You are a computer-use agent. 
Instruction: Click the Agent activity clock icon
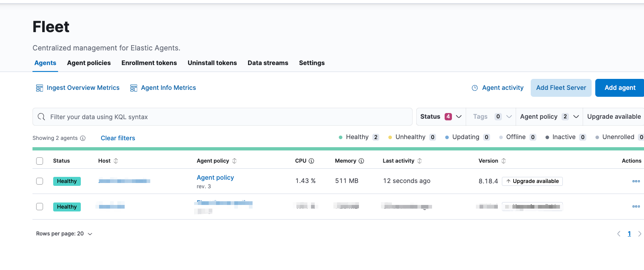tap(475, 88)
